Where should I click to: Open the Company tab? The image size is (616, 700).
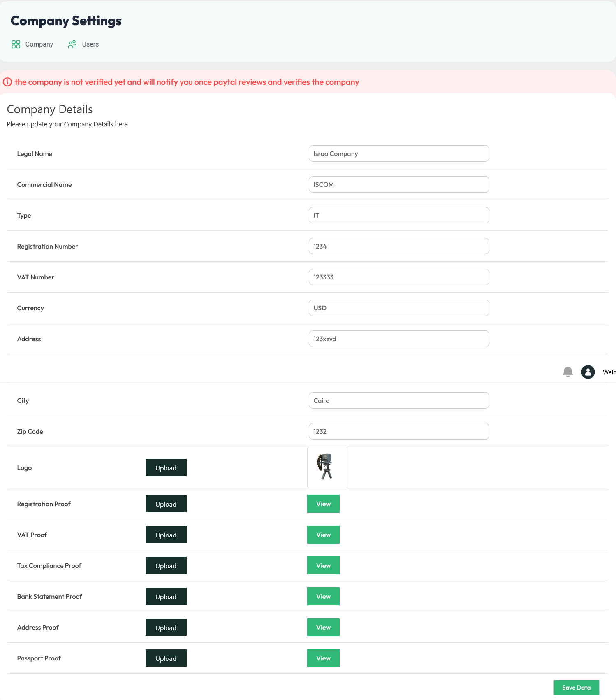[39, 44]
